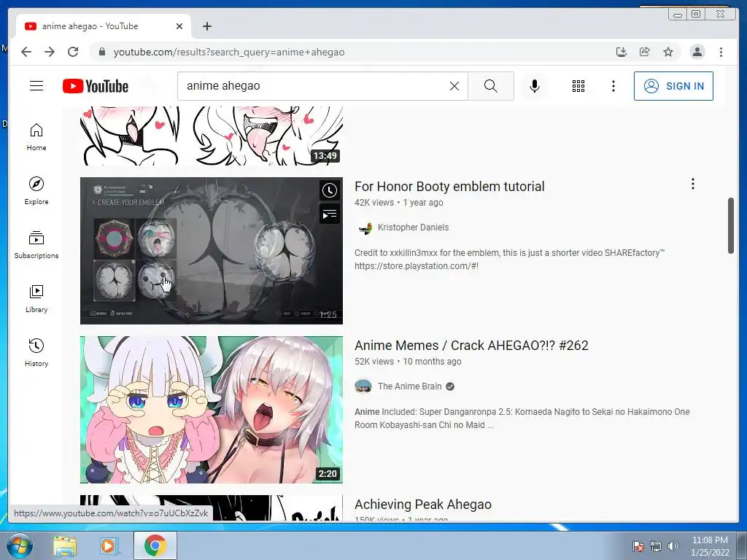Screen dimensions: 747x560
Task: Open Kristopher Daniels channel link
Action: (413, 227)
